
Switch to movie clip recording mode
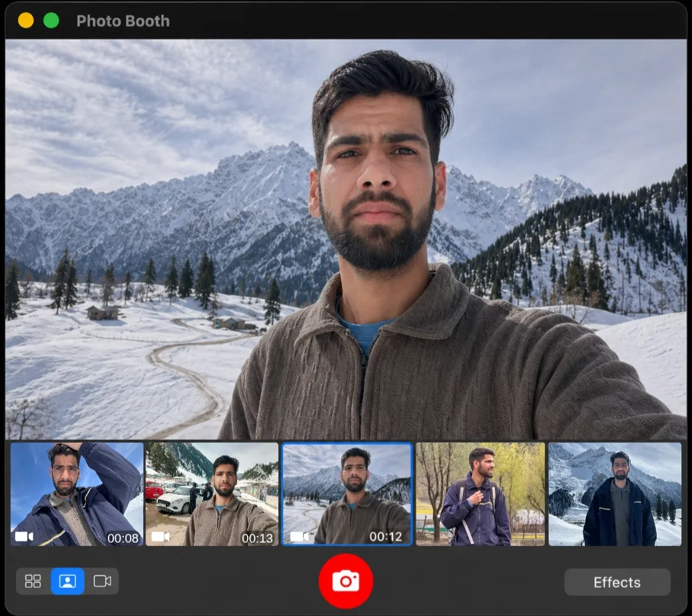coord(102,581)
